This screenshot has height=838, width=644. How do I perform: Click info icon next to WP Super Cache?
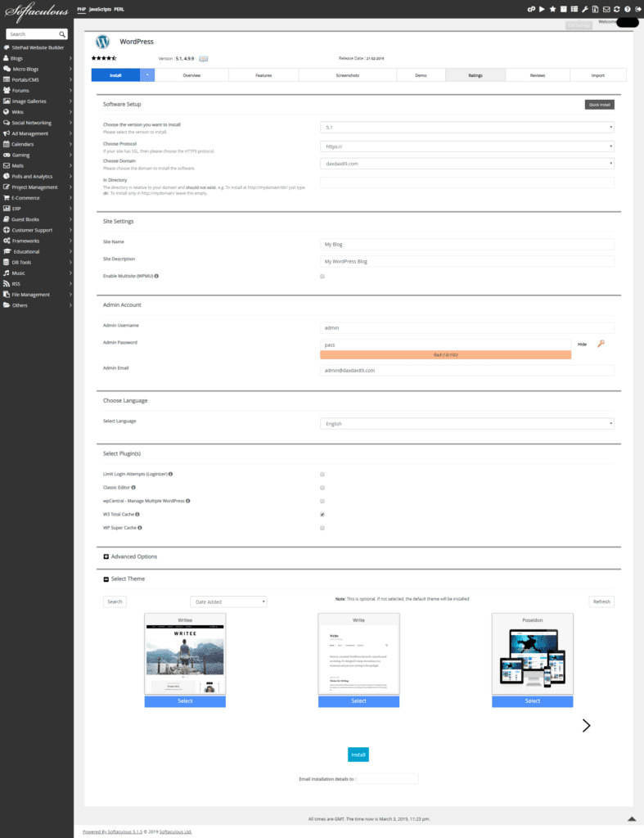(140, 528)
